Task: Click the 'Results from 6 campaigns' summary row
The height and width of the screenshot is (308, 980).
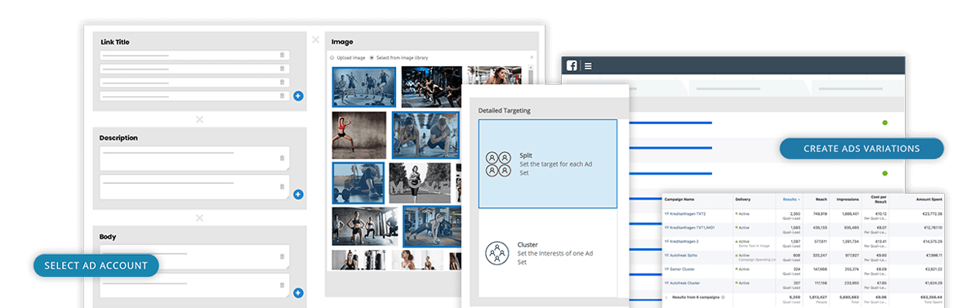Action: [x=804, y=299]
